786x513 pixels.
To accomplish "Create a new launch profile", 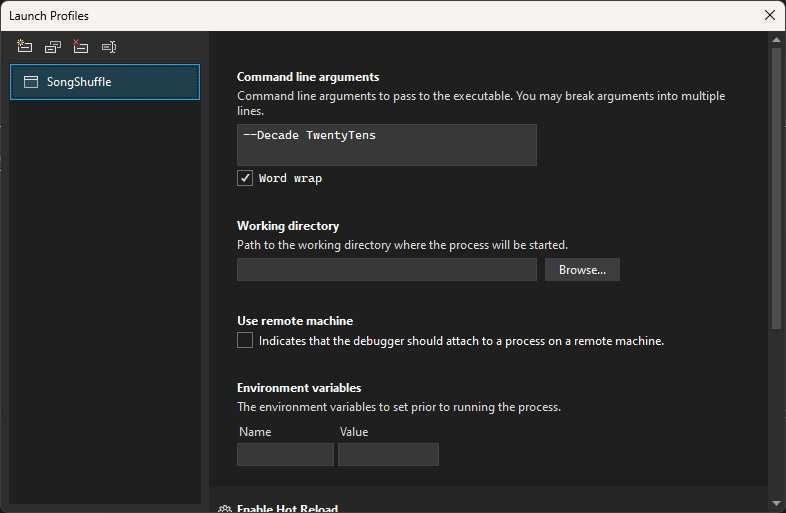I will point(25,47).
